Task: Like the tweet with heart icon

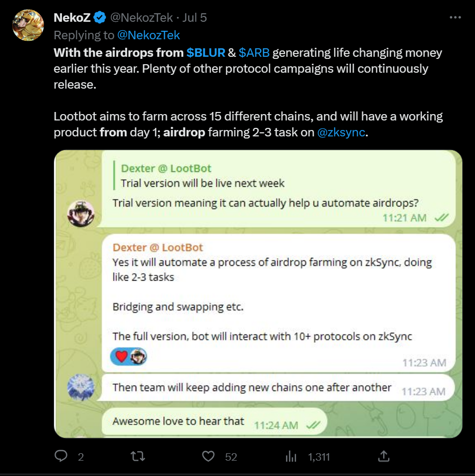Action: (x=209, y=456)
